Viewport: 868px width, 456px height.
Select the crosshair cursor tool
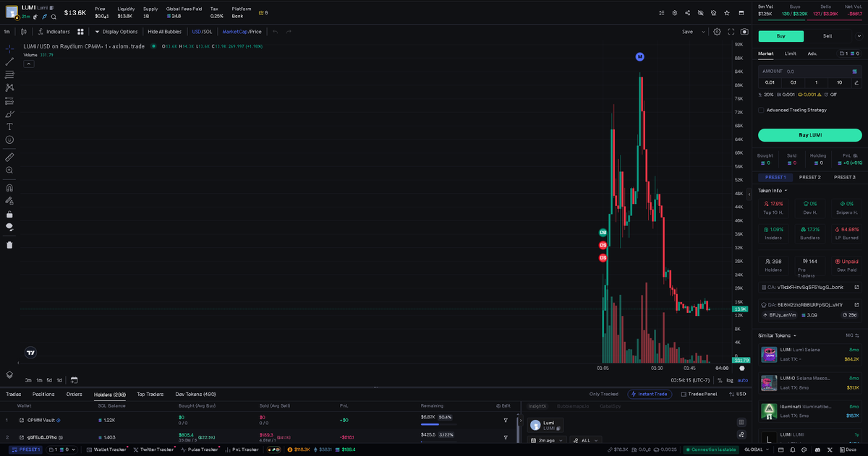[9, 48]
